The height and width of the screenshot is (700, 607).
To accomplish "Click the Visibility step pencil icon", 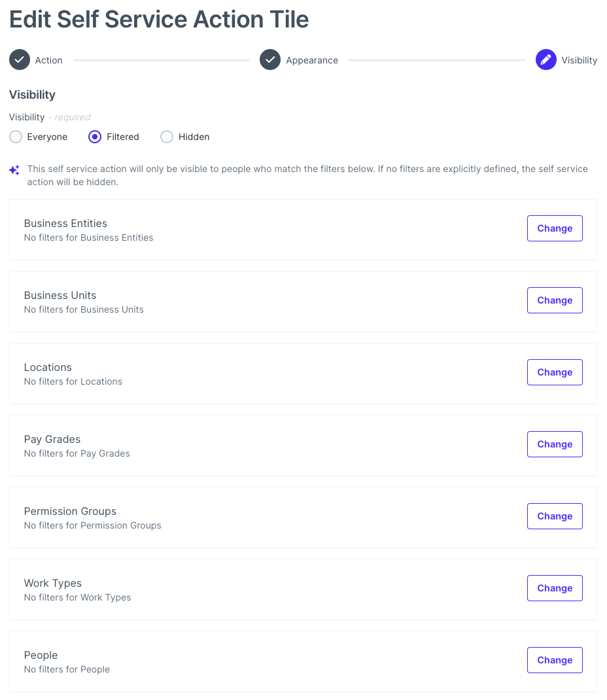I will coord(546,60).
